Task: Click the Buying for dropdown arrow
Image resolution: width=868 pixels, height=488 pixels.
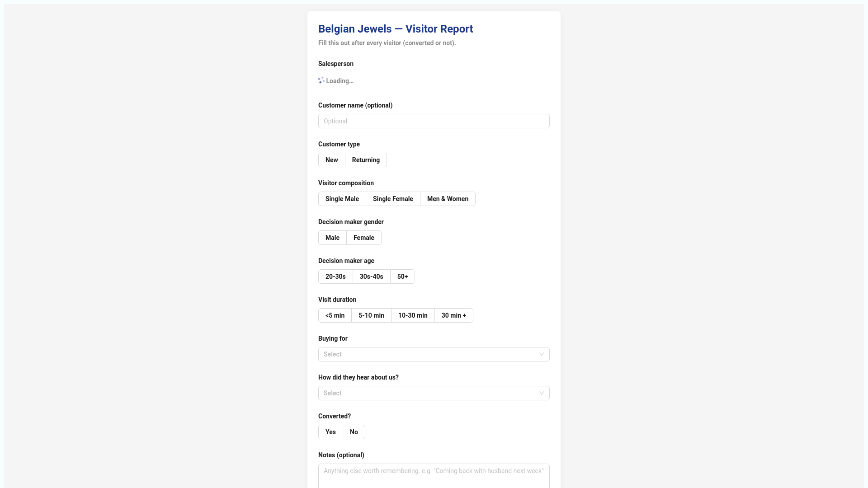Action: click(541, 354)
